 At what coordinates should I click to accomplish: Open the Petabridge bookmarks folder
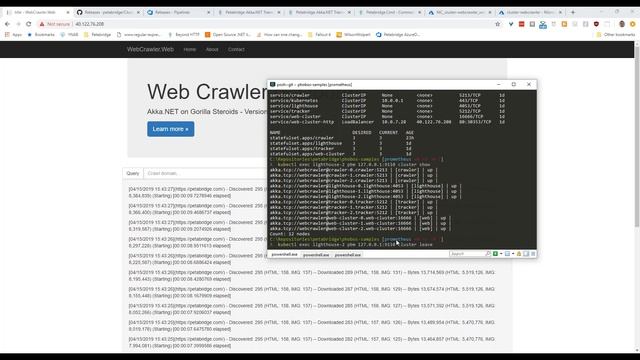tap(97, 35)
